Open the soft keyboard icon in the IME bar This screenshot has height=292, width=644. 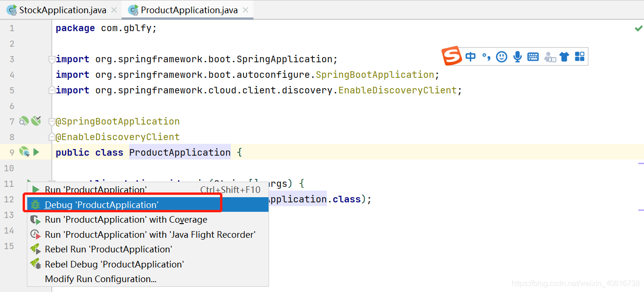pyautogui.click(x=533, y=57)
